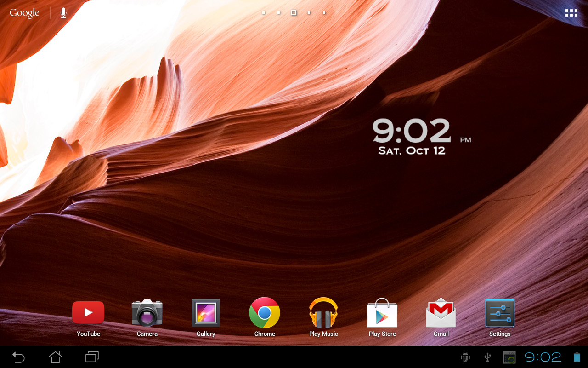This screenshot has width=588, height=368.
Task: Open Play Music
Action: tap(323, 313)
